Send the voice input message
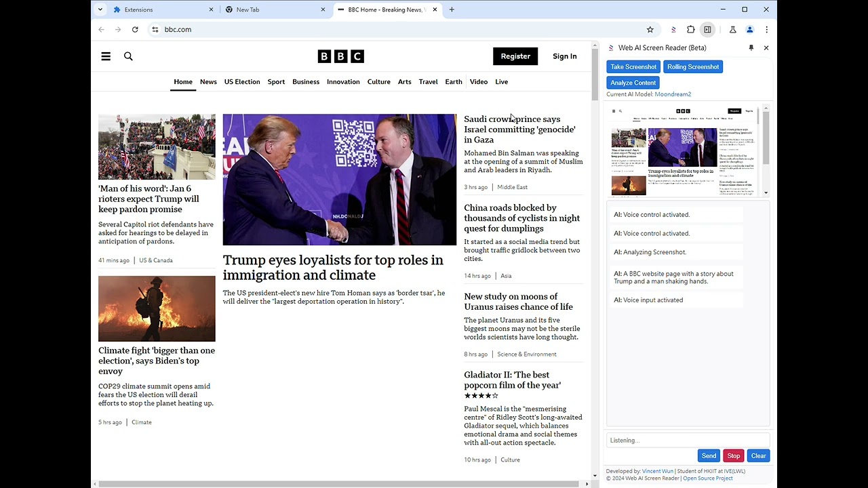Screen dimensions: 868x488 (709, 456)
